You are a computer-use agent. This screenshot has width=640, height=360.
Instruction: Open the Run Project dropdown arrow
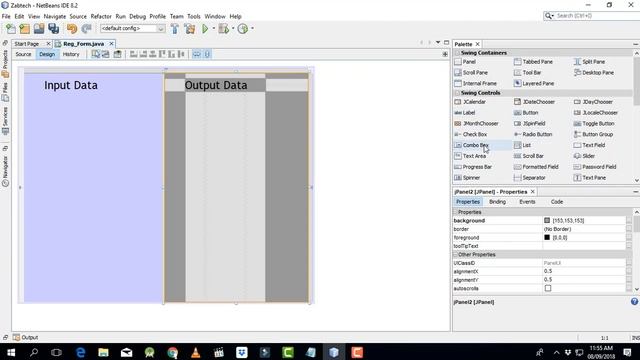click(213, 29)
